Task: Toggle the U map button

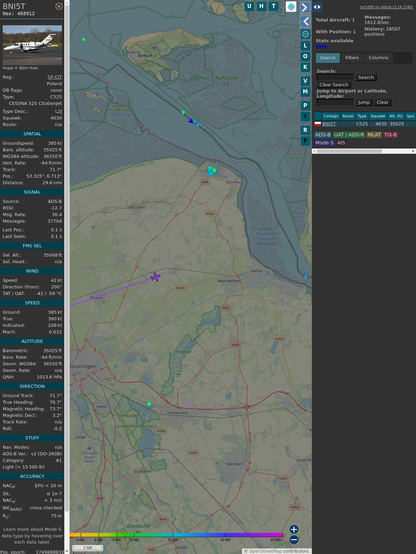Action: [x=250, y=6]
